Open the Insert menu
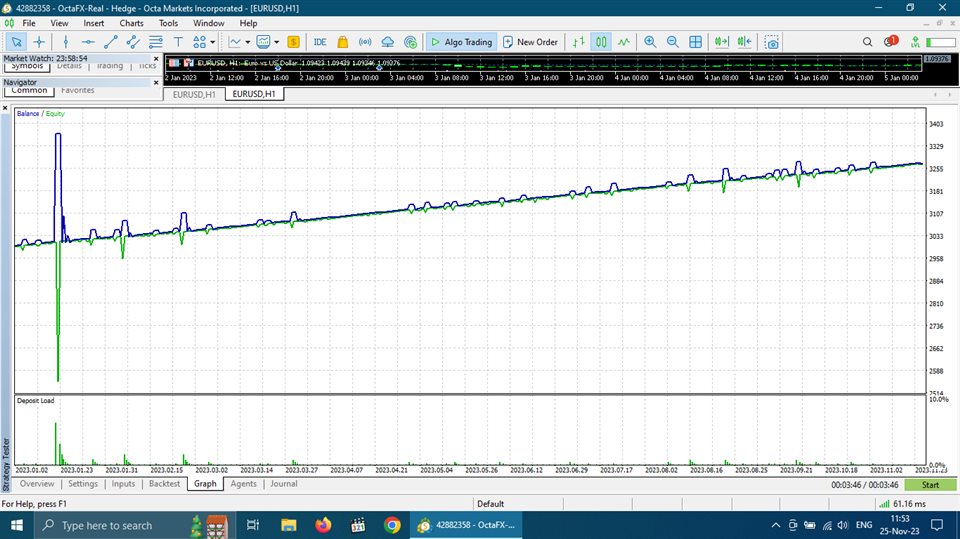Image resolution: width=960 pixels, height=539 pixels. pyautogui.click(x=94, y=23)
